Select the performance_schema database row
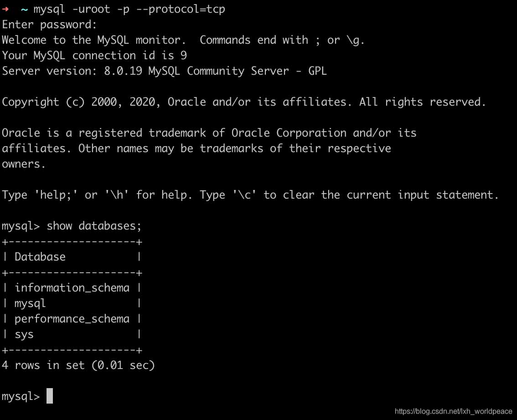The image size is (517, 420). click(x=72, y=319)
